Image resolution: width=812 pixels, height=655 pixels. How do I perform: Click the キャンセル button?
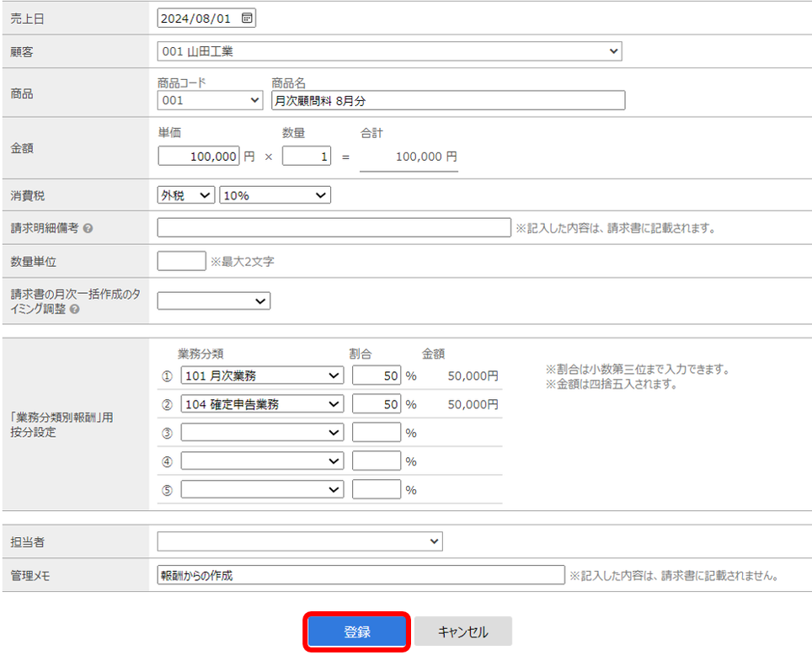click(462, 632)
